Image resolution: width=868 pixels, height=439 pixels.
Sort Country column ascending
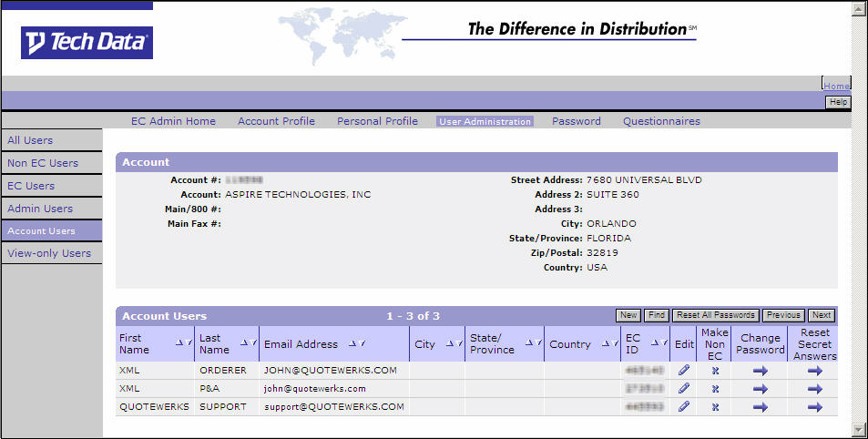(605, 343)
